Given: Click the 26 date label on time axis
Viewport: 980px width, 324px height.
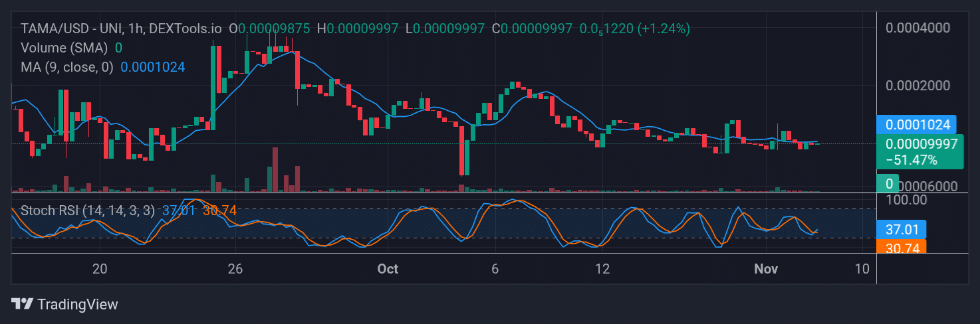Looking at the screenshot, I should pyautogui.click(x=235, y=269).
